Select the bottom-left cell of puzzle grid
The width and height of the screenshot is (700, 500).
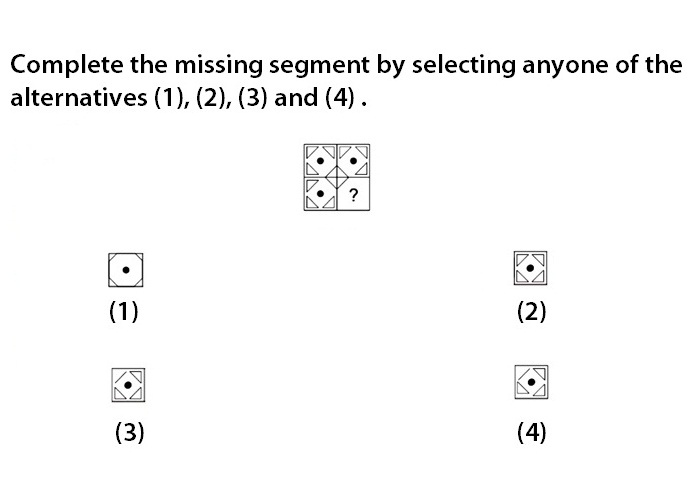(x=320, y=194)
